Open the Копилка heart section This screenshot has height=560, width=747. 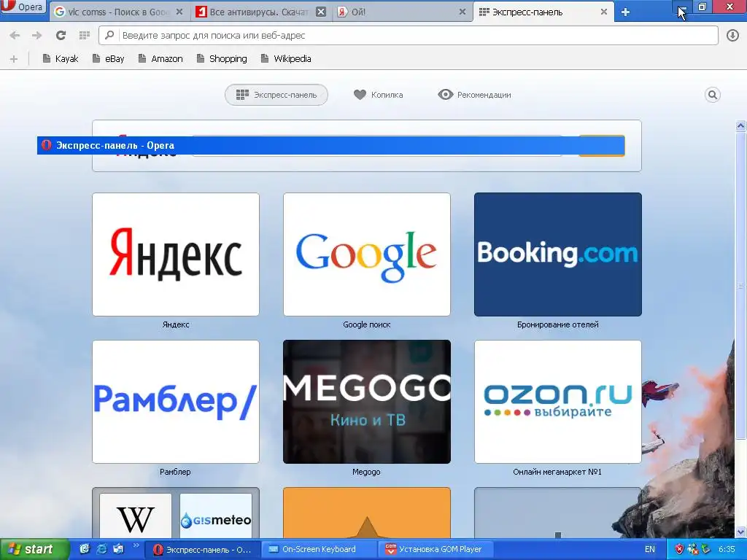(x=379, y=95)
